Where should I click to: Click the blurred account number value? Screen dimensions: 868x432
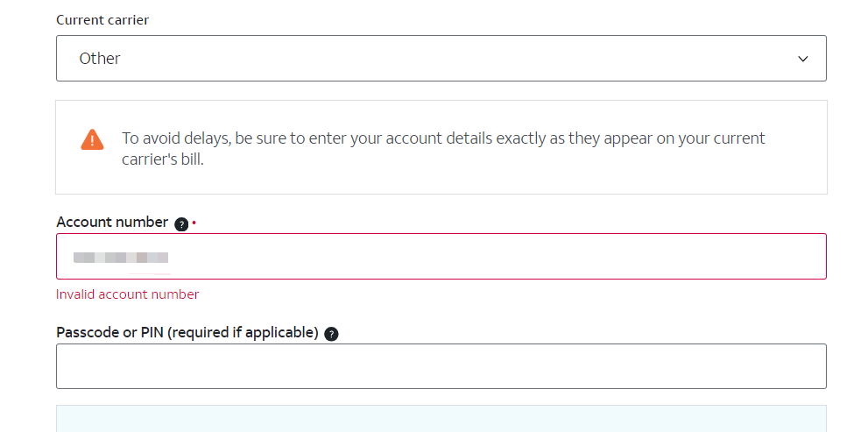(x=121, y=257)
